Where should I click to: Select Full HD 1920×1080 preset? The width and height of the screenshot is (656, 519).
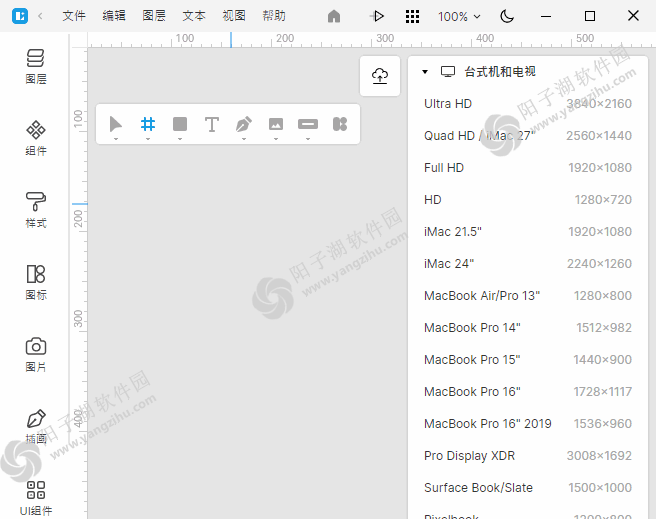[x=528, y=168]
